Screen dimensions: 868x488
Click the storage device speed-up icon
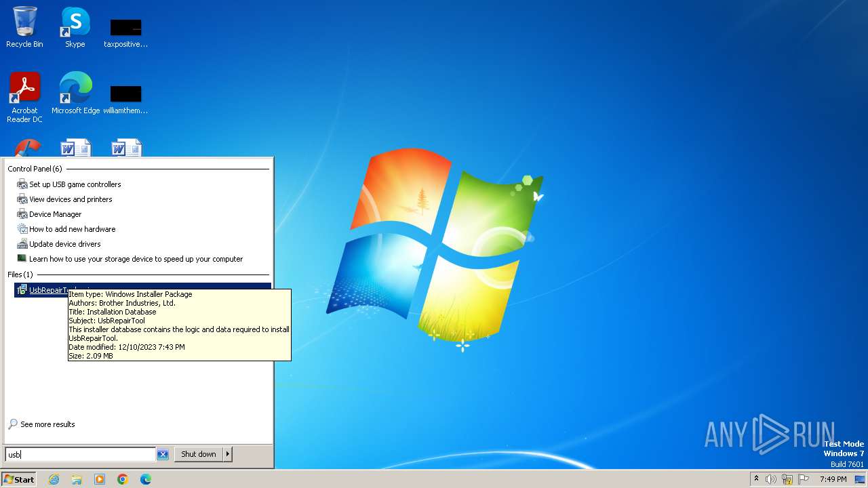(x=22, y=258)
